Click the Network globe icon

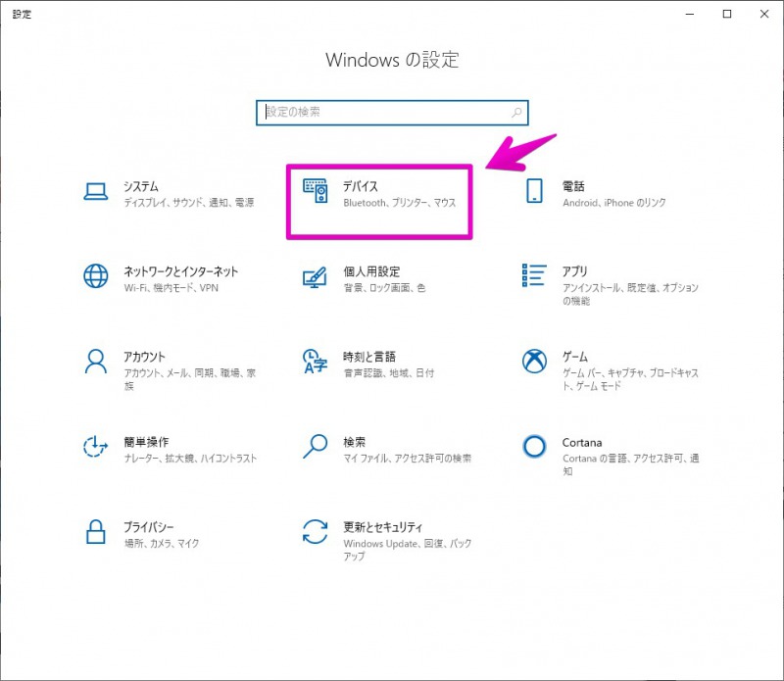point(95,276)
